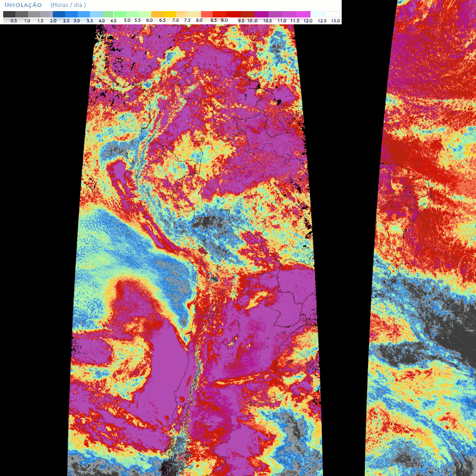Click the '11.0' hours label

click(282, 21)
